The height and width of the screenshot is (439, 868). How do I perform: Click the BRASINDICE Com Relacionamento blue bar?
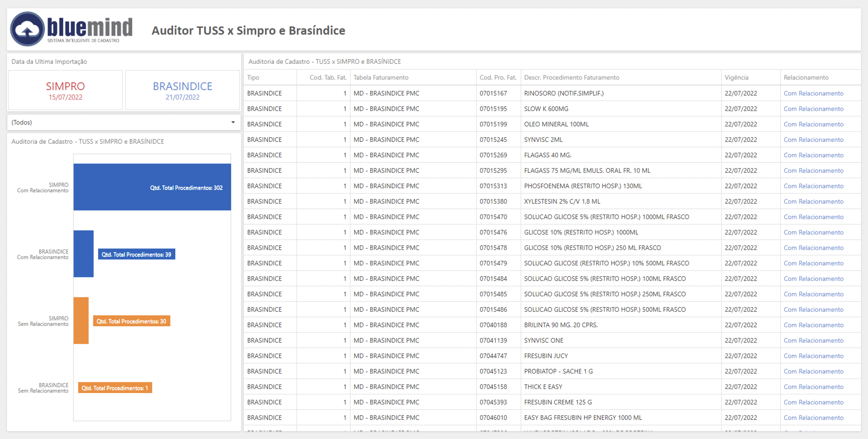[84, 254]
